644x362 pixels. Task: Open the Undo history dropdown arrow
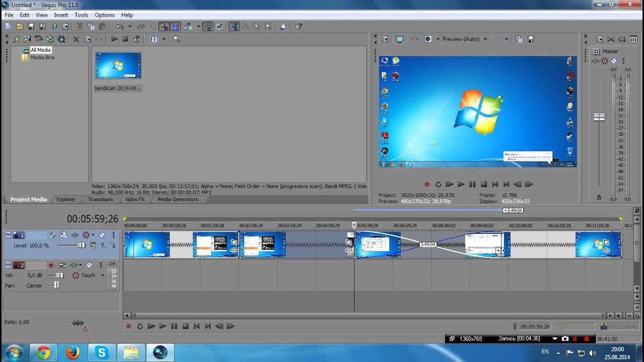[129, 27]
